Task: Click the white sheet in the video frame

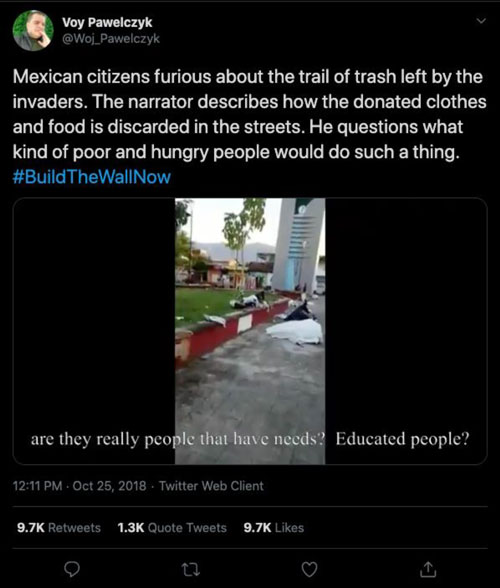Action: pos(295,332)
